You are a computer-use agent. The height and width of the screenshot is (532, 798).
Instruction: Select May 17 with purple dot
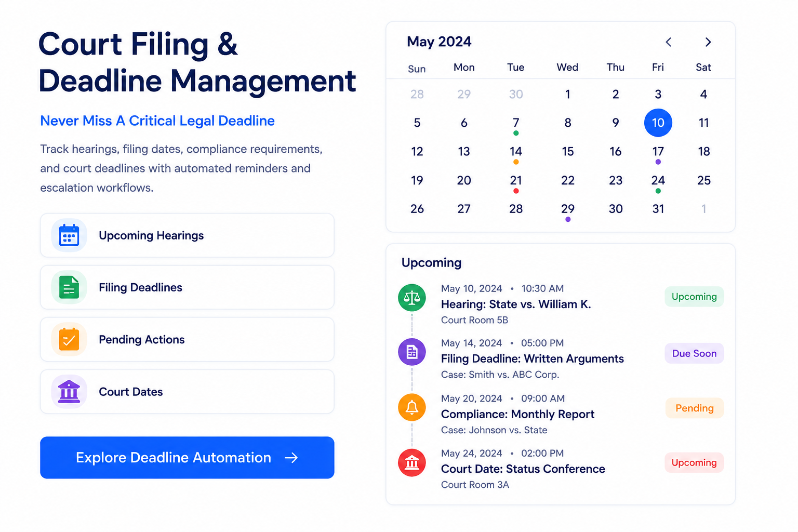click(x=658, y=152)
